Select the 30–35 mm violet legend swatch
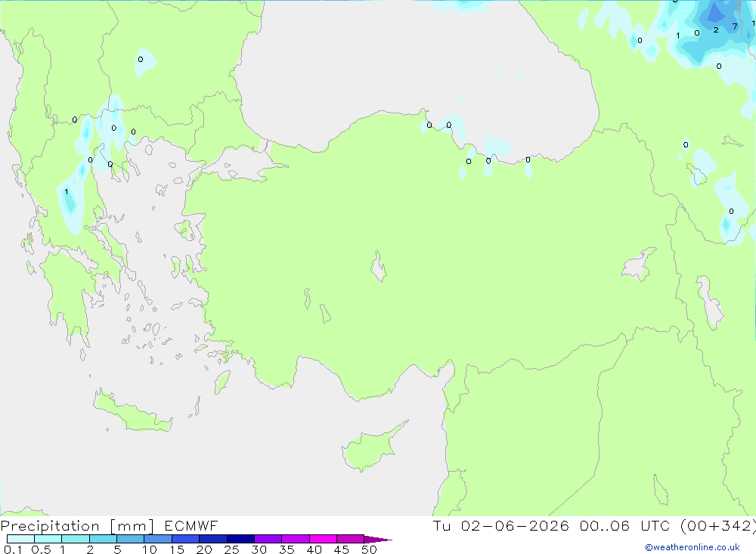The width and height of the screenshot is (756, 554). 268,539
